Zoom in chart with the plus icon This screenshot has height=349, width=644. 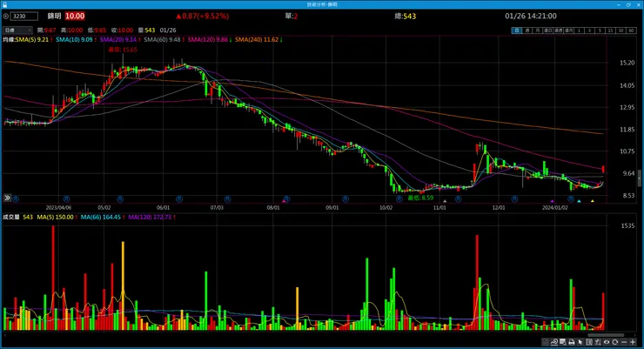(633, 342)
